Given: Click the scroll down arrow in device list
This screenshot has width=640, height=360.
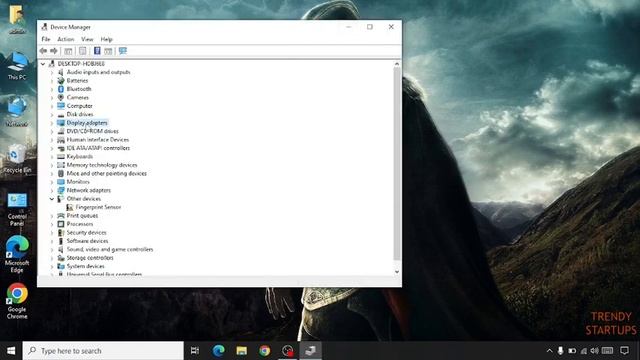Looking at the screenshot, I should pos(397,272).
